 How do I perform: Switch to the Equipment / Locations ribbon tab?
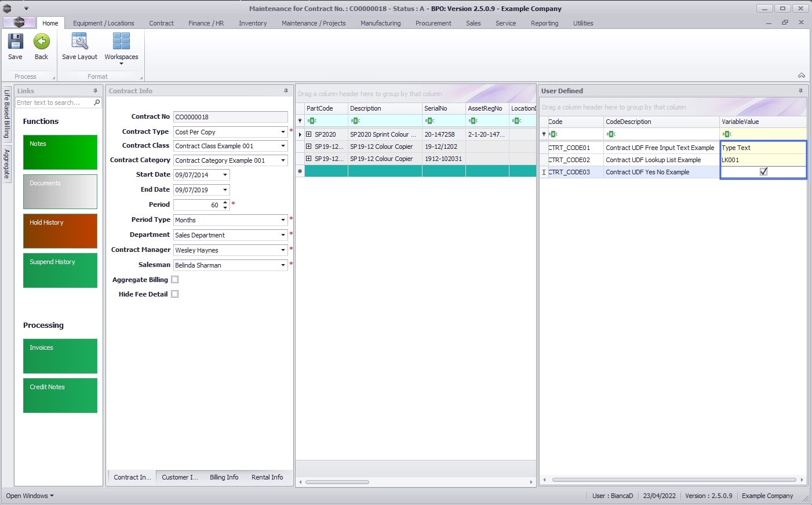click(103, 23)
